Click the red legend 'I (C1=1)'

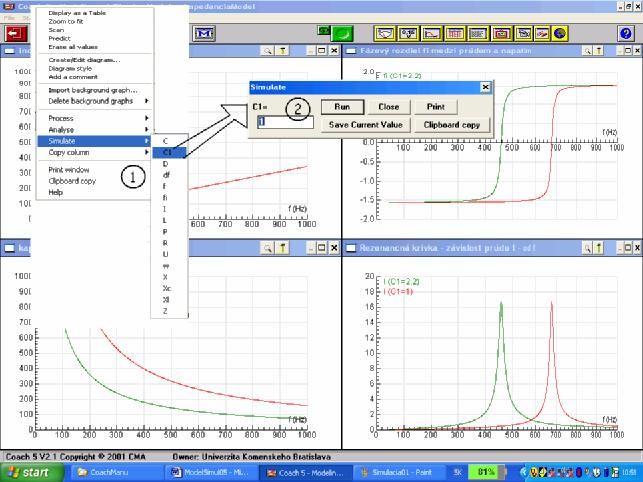point(398,292)
